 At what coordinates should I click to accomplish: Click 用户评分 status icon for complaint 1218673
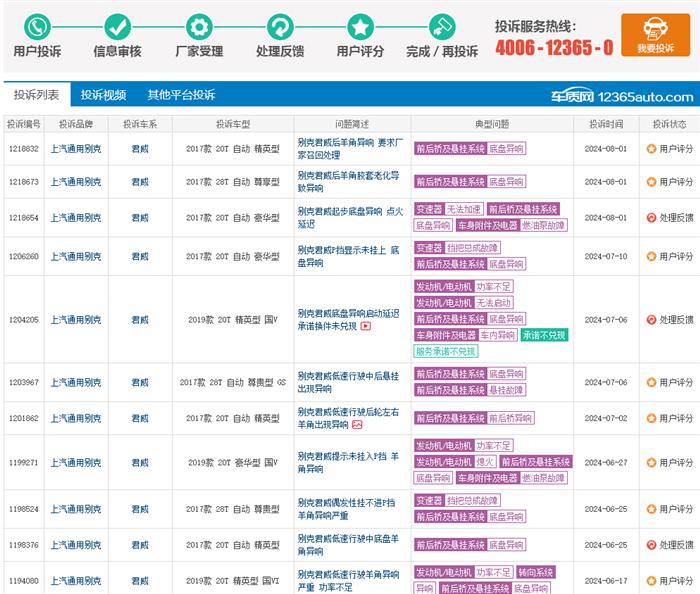point(651,182)
